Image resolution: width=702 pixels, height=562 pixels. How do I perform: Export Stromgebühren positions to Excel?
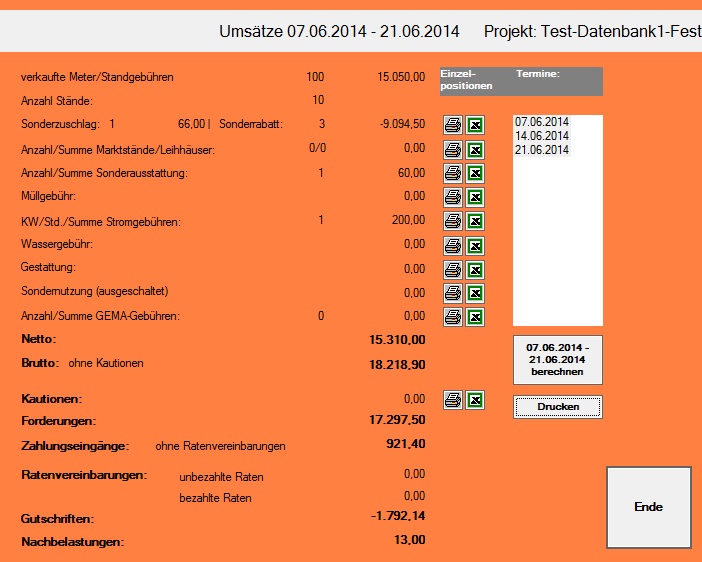pos(476,221)
